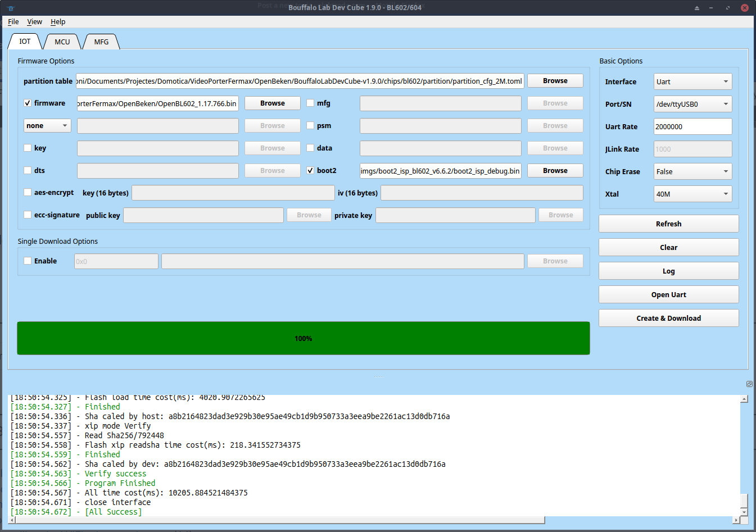Click 'Flash xip readsha time cost' log line
756x532 pixels.
tap(155, 445)
